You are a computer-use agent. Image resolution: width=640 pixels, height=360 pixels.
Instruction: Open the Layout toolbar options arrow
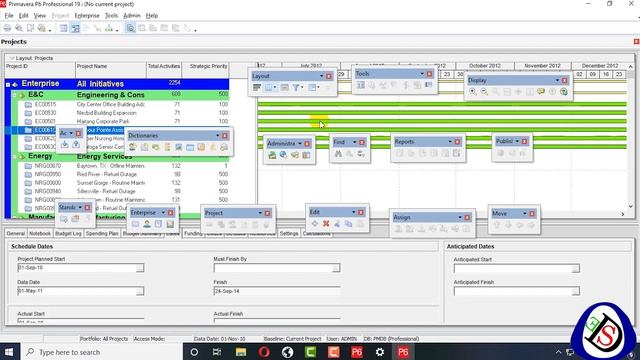(321, 76)
